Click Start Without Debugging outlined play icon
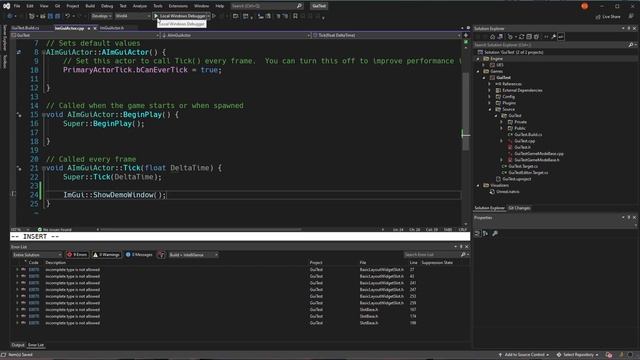The image size is (640, 360). pos(214,16)
